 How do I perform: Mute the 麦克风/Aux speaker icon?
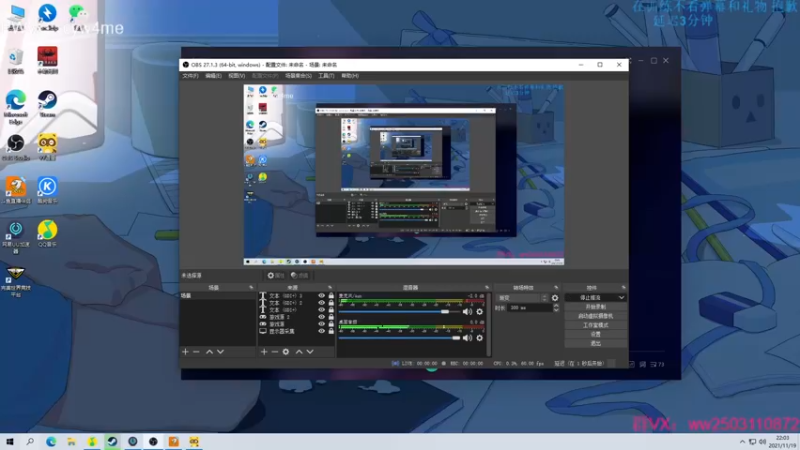coord(467,311)
